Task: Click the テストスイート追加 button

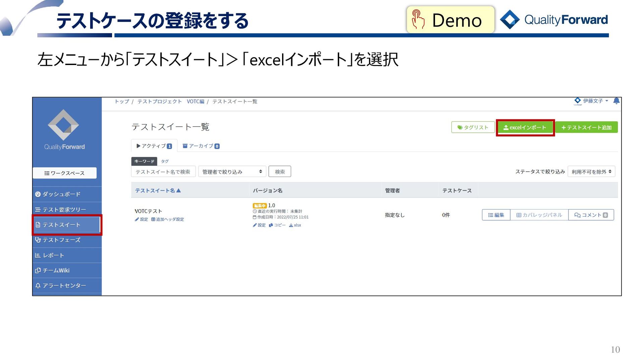Action: (x=586, y=128)
